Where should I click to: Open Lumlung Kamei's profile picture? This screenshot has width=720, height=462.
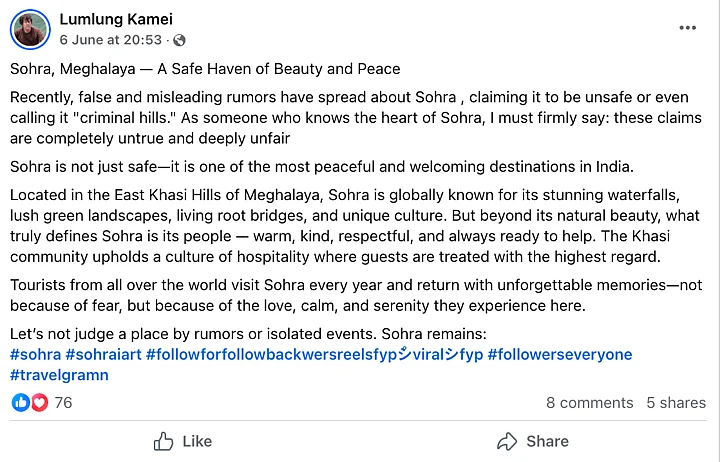click(x=30, y=29)
